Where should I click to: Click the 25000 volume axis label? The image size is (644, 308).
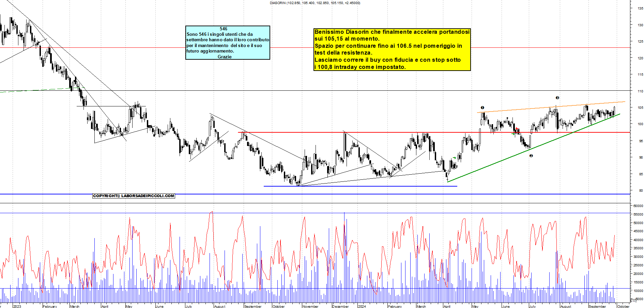pos(639,265)
